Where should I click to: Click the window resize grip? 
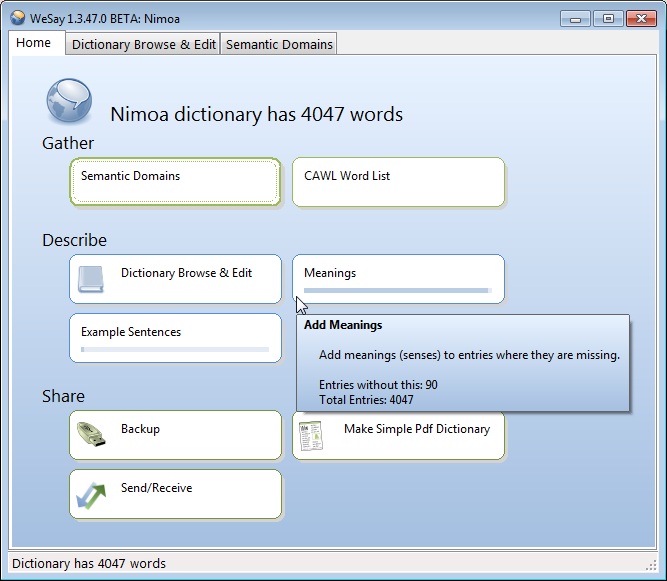(651, 565)
